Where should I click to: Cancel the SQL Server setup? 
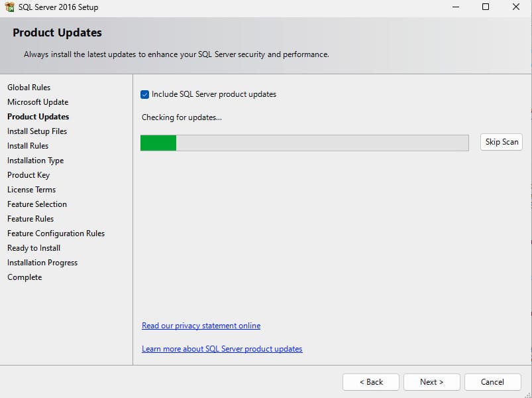point(492,382)
